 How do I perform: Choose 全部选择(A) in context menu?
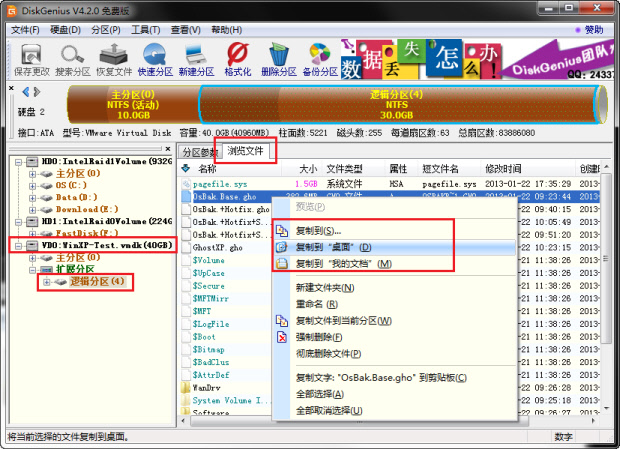395,394
